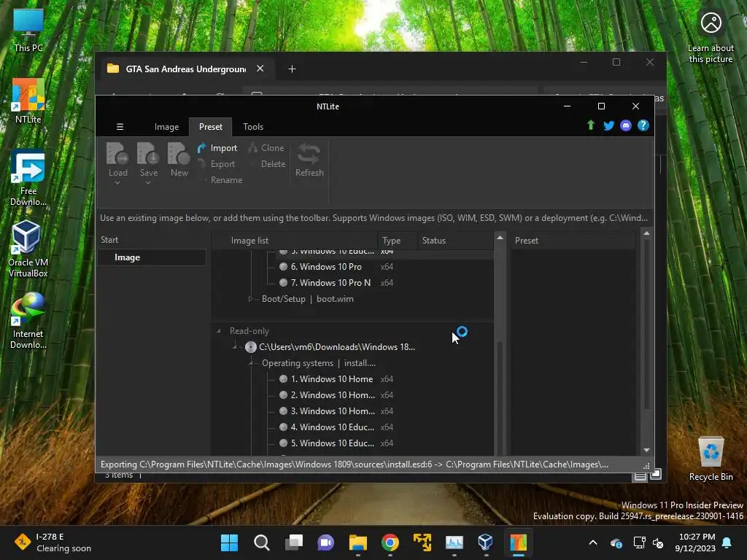The image size is (747, 560).
Task: Open the weather widget I-278 E
Action: point(53,542)
